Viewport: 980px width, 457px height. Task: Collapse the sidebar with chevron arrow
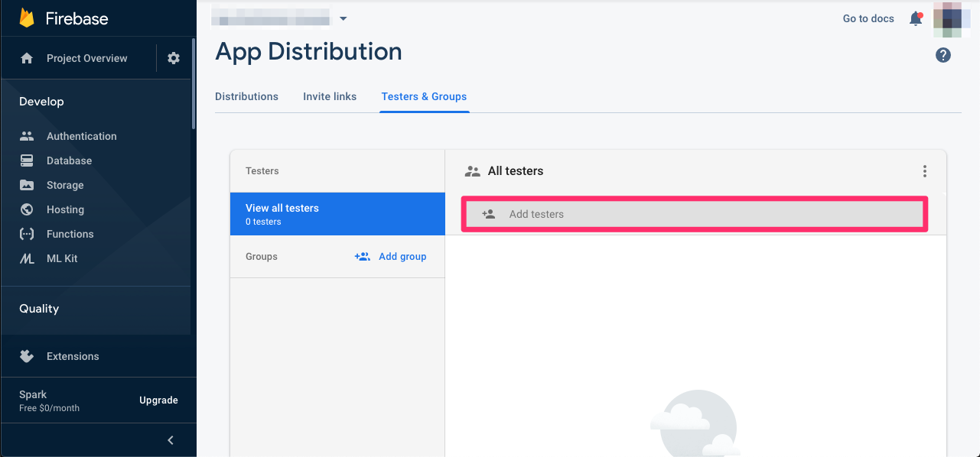pyautogui.click(x=171, y=440)
